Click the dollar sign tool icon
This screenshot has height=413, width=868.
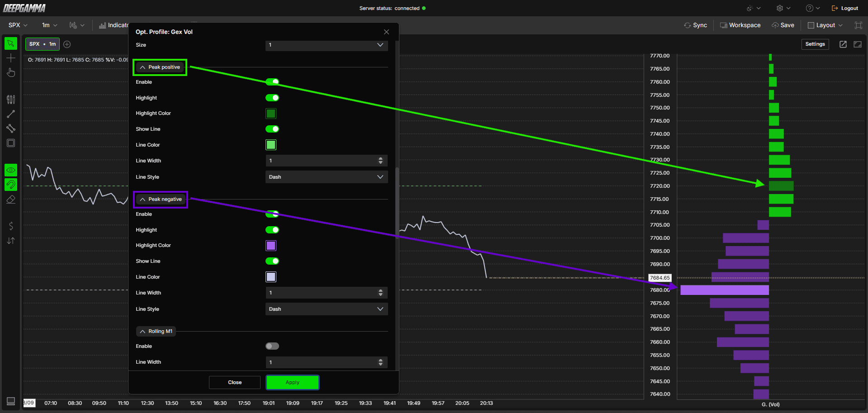point(11,226)
